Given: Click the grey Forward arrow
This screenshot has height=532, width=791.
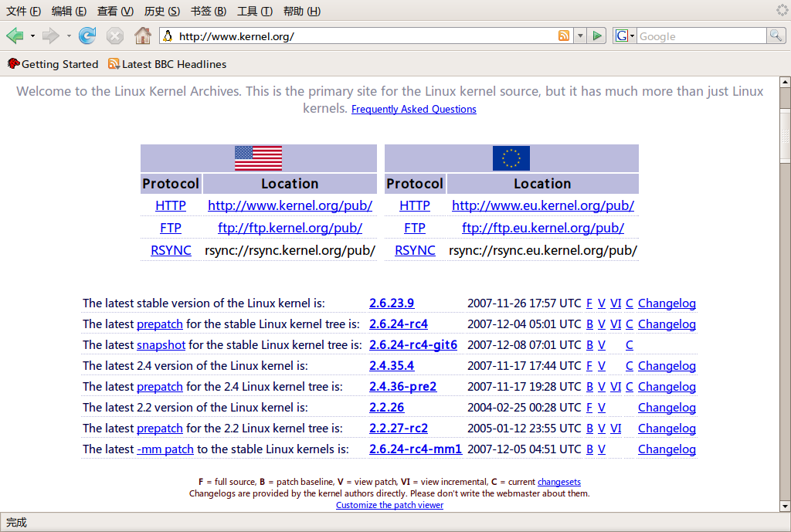Looking at the screenshot, I should tap(50, 36).
